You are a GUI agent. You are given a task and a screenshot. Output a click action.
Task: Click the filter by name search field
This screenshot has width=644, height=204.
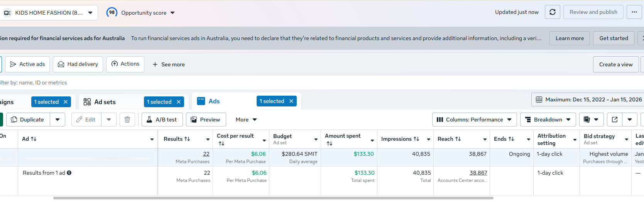click(154, 83)
